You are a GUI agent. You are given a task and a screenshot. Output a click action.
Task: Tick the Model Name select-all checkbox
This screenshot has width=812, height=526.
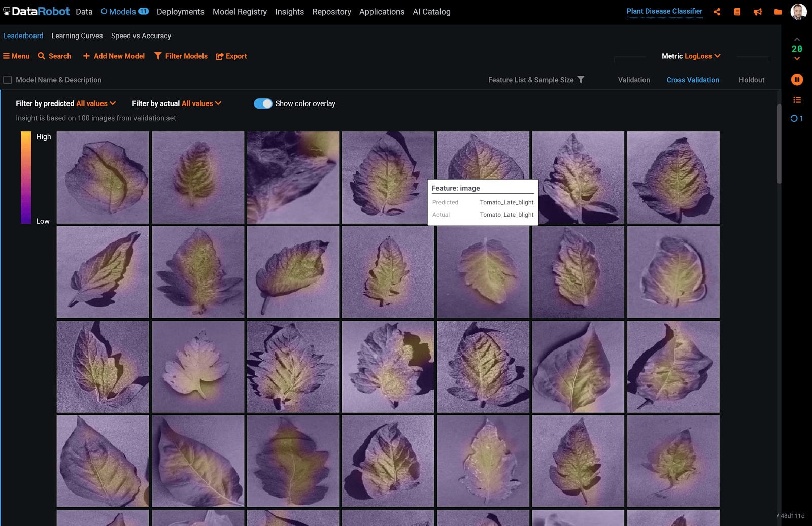coord(8,80)
